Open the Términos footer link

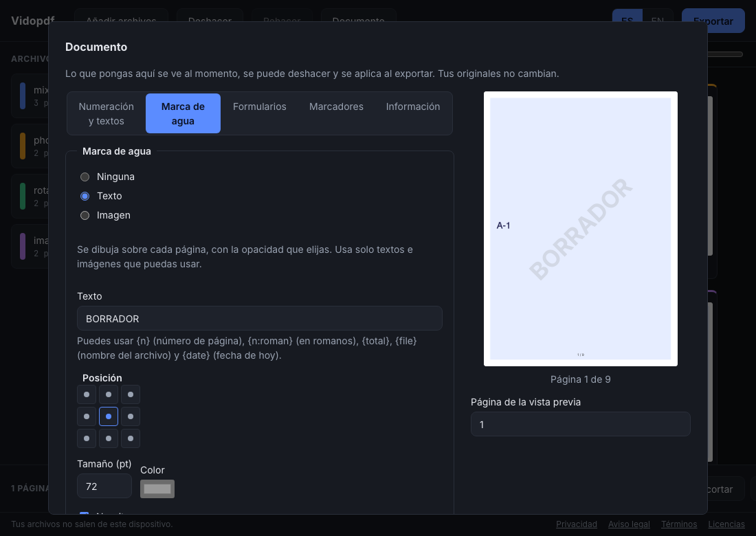click(679, 524)
